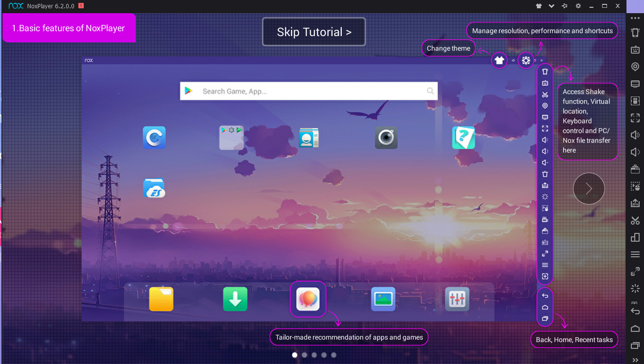Image resolution: width=644 pixels, height=364 pixels.
Task: Expand the title bar dropdown arrow menu
Action: [x=552, y=6]
